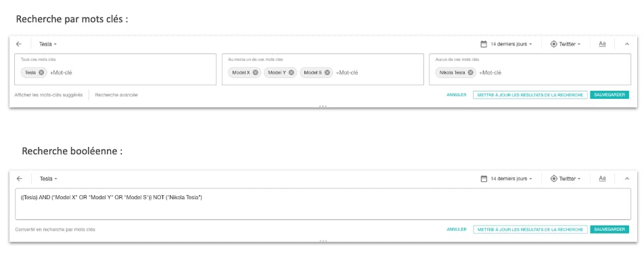Click Afficher les mots-clés suggérés link
644x258 pixels.
click(49, 95)
